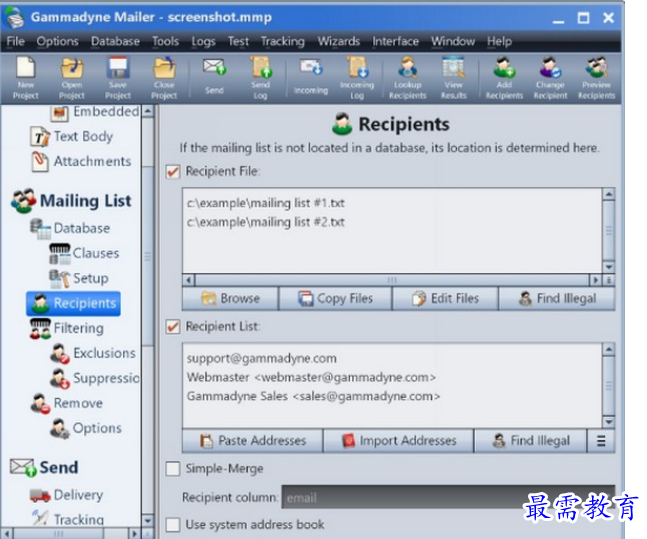Viewport: 647px width, 539px height.
Task: Open Filtering in the sidebar
Action: (x=67, y=329)
